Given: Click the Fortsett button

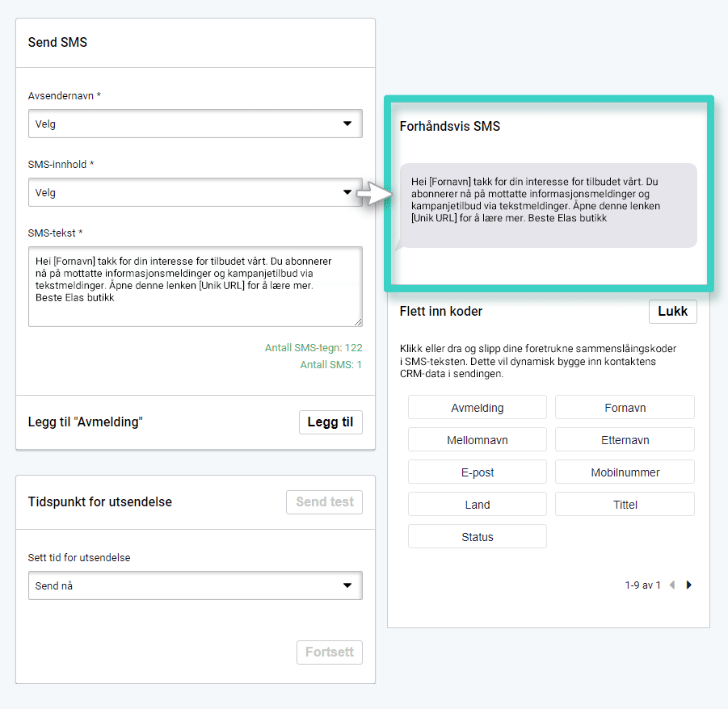Looking at the screenshot, I should click(330, 652).
